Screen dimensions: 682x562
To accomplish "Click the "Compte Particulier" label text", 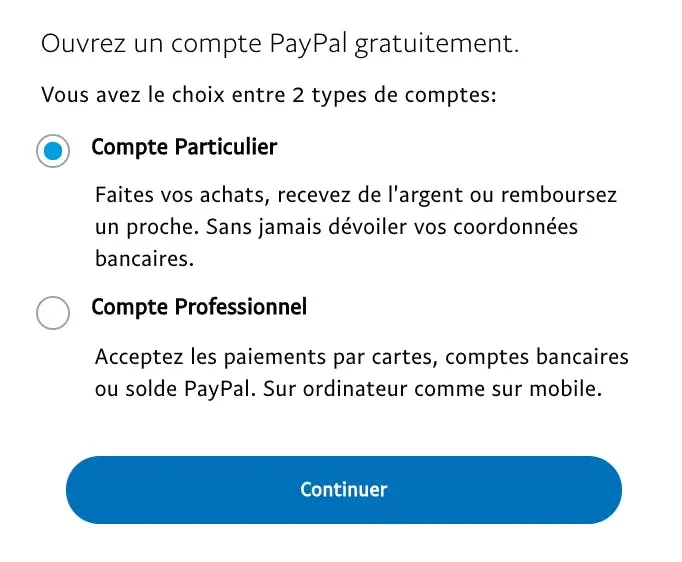I will 184,147.
